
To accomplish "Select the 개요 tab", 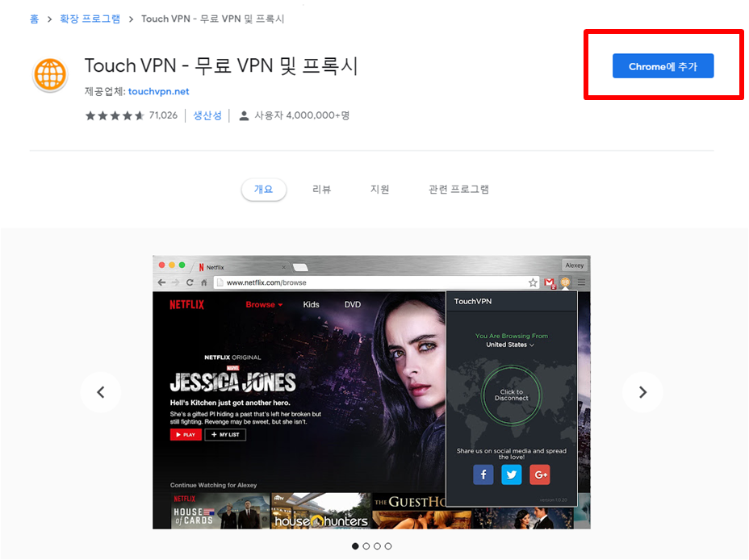I will point(264,190).
